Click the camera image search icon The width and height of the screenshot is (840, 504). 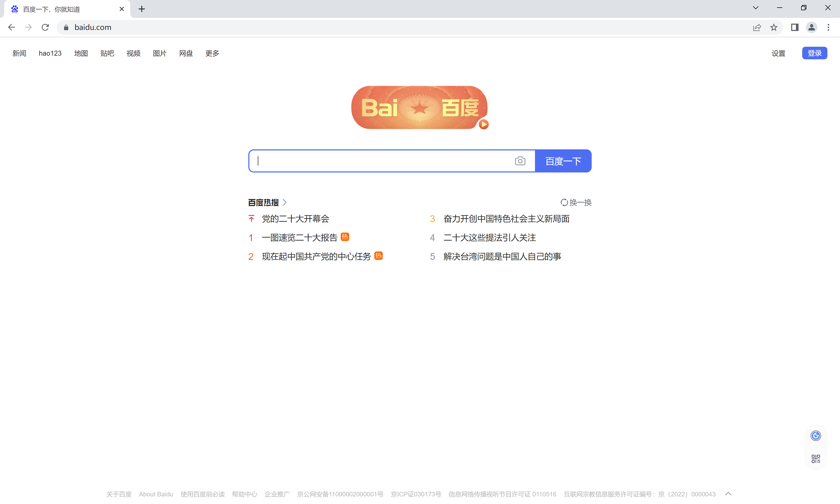(520, 161)
